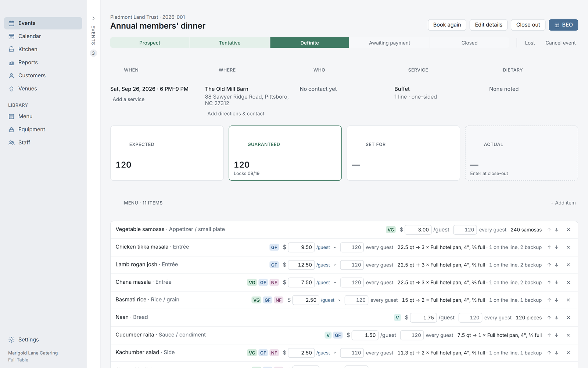Click Add directions & contact

coord(236,114)
